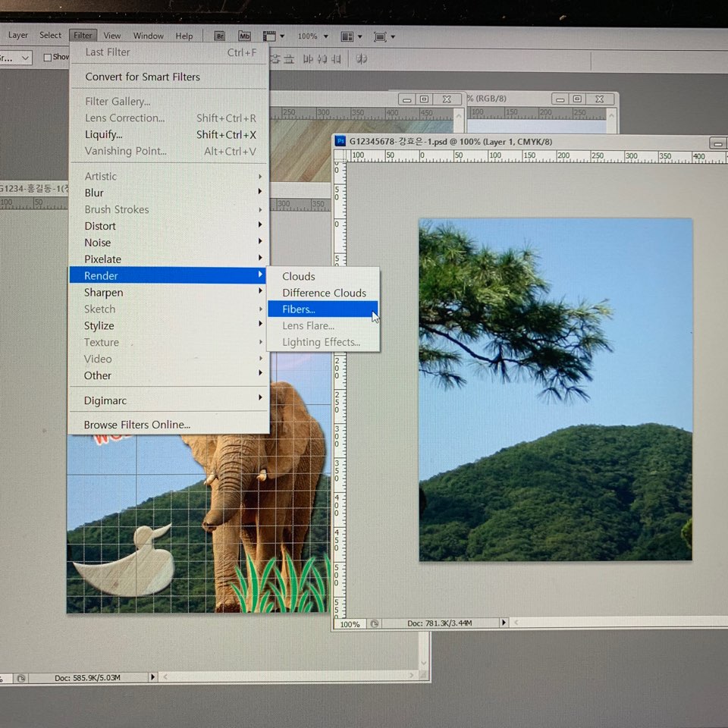The height and width of the screenshot is (728, 728).
Task: Click the View Extras icon in application bar
Action: pos(269,36)
